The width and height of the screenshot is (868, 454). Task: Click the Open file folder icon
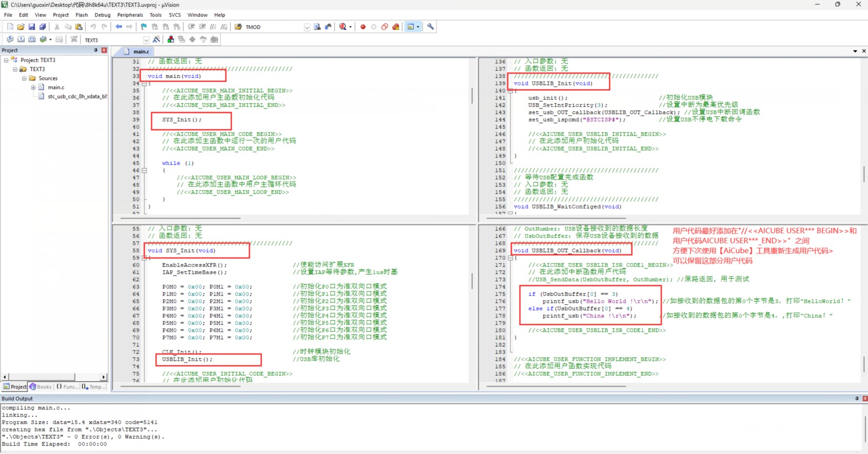coord(20,27)
